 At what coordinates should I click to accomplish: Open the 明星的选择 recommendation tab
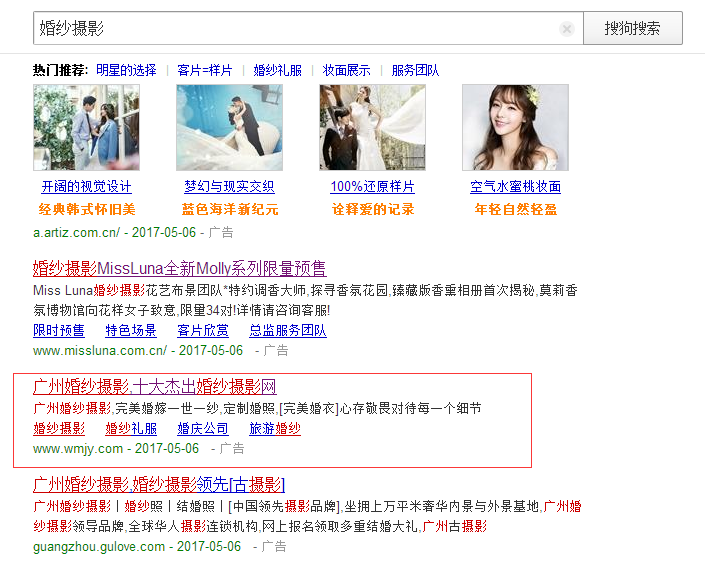click(x=126, y=70)
